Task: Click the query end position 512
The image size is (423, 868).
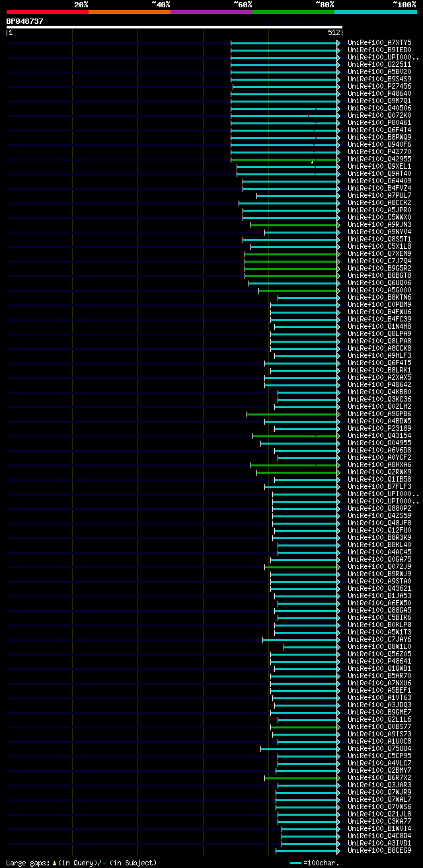Action: tap(334, 32)
